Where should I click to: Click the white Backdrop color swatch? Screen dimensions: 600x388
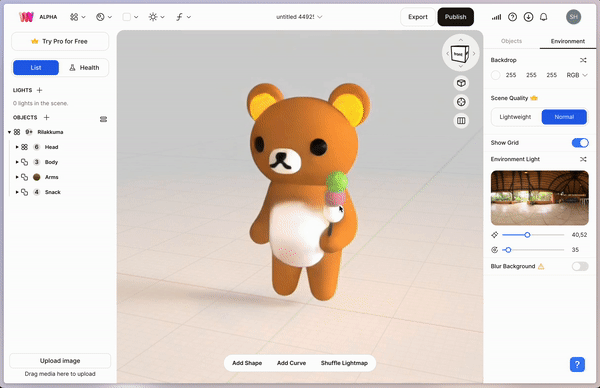496,75
